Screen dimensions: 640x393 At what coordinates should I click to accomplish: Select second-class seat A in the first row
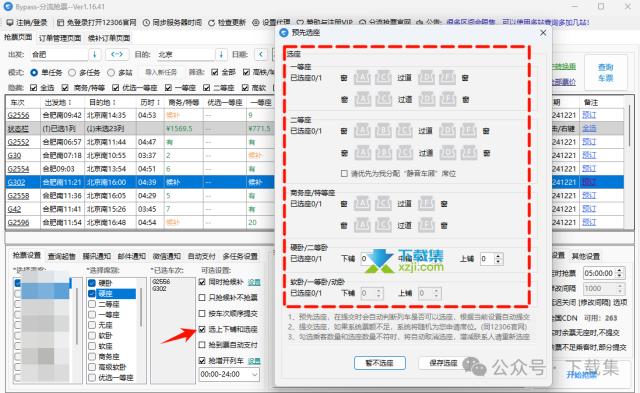point(362,131)
